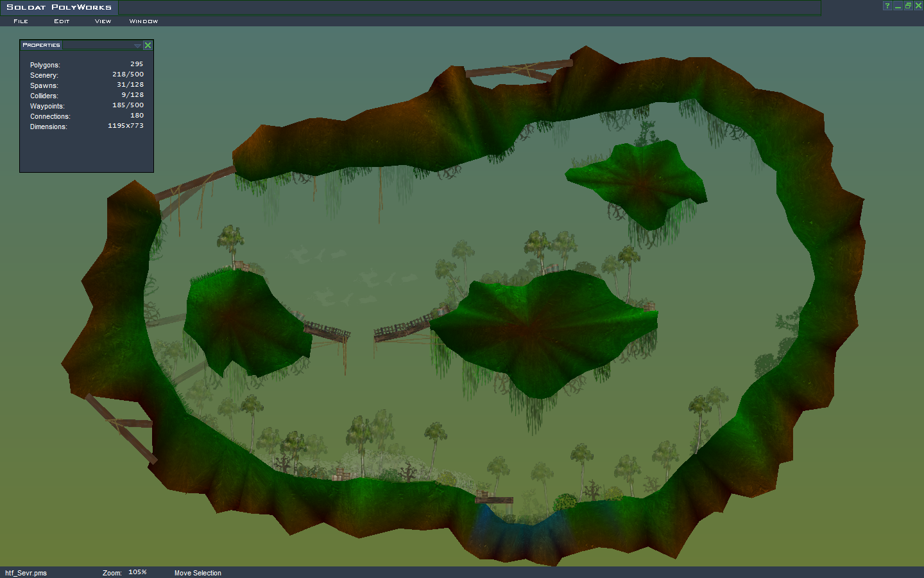
Task: Click the Dimensions value 1195x773
Action: pos(126,126)
